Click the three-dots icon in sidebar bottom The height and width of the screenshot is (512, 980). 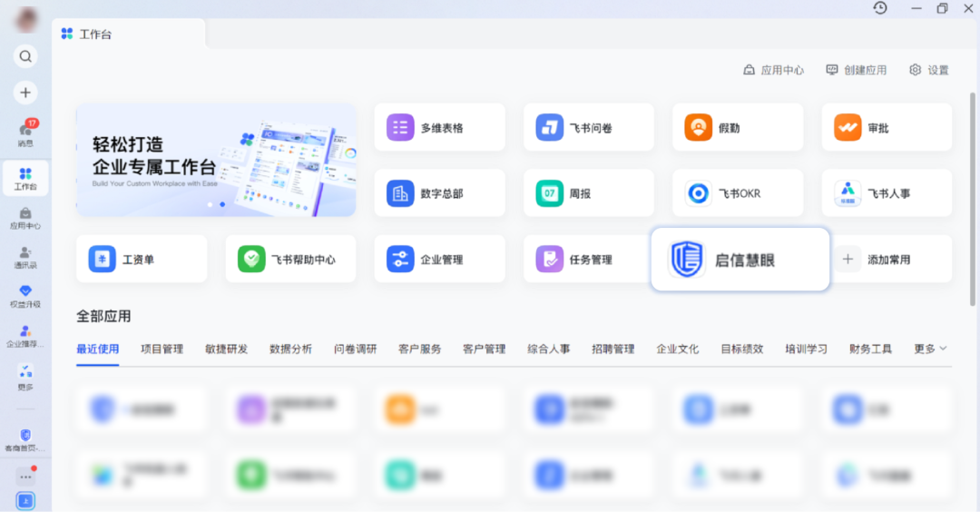pyautogui.click(x=25, y=477)
